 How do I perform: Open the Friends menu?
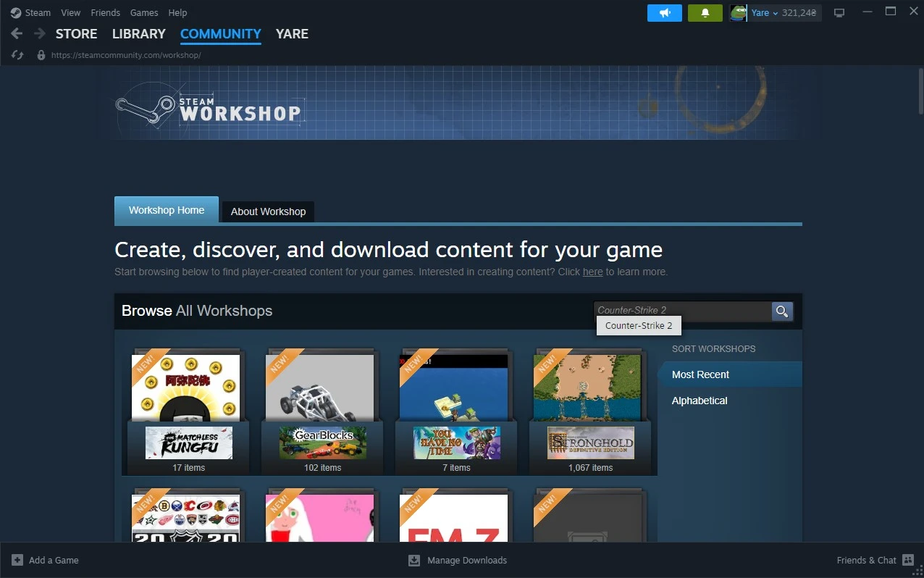coord(106,13)
